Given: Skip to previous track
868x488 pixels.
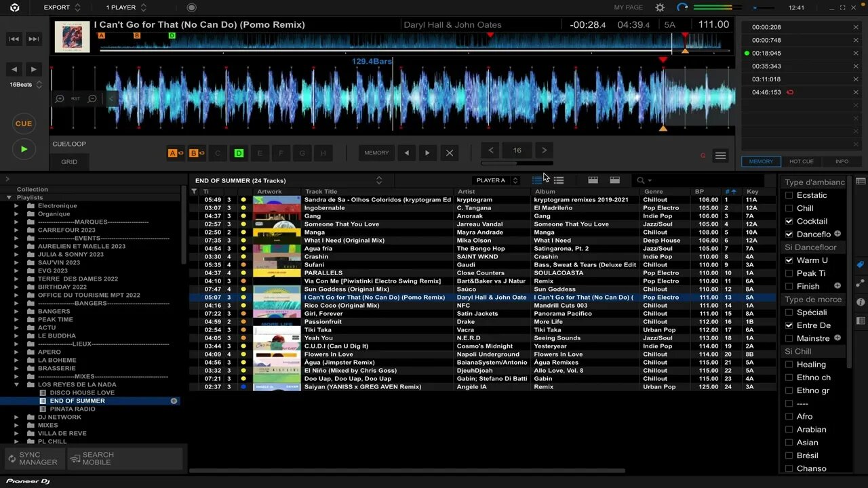Looking at the screenshot, I should click(x=14, y=39).
